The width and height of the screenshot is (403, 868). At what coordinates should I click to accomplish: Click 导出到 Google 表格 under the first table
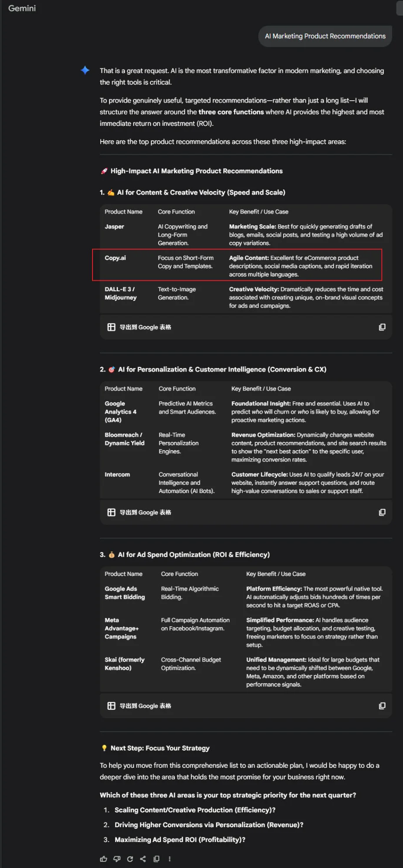coord(145,327)
